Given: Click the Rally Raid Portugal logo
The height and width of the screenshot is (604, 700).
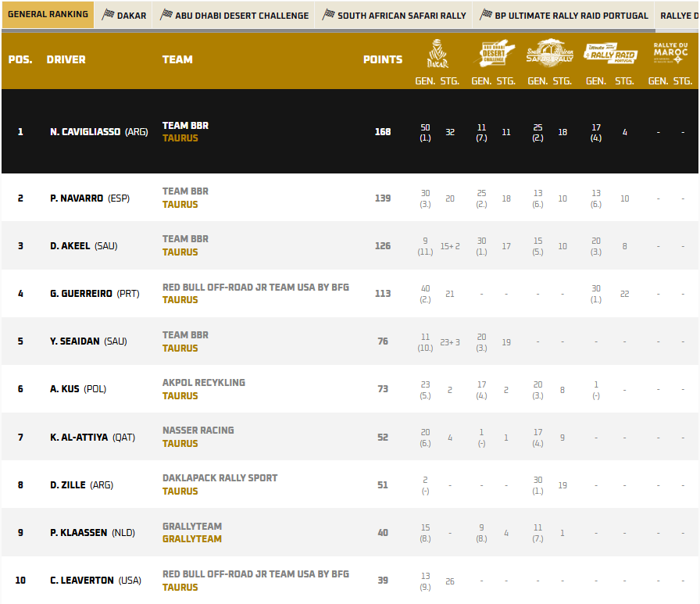Looking at the screenshot, I should coord(611,53).
